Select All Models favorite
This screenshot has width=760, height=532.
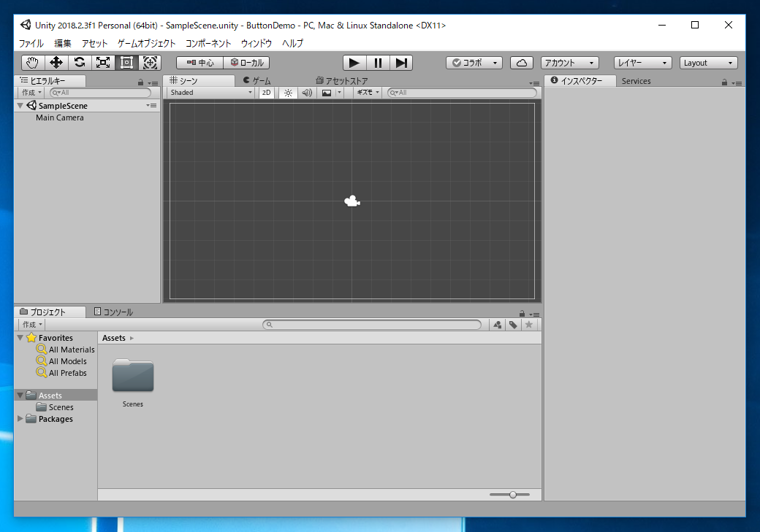[x=62, y=361]
